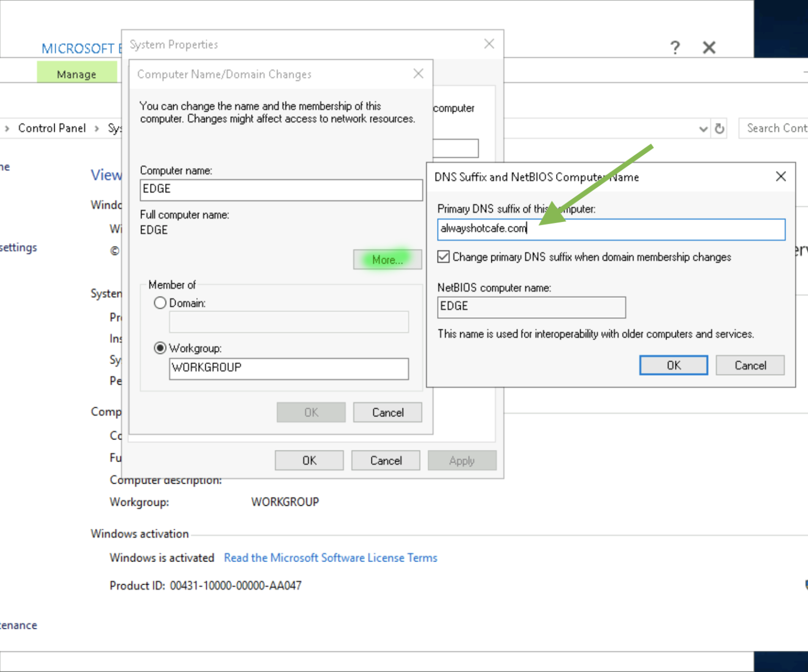Open the Manage menu
This screenshot has width=808, height=672.
click(77, 74)
